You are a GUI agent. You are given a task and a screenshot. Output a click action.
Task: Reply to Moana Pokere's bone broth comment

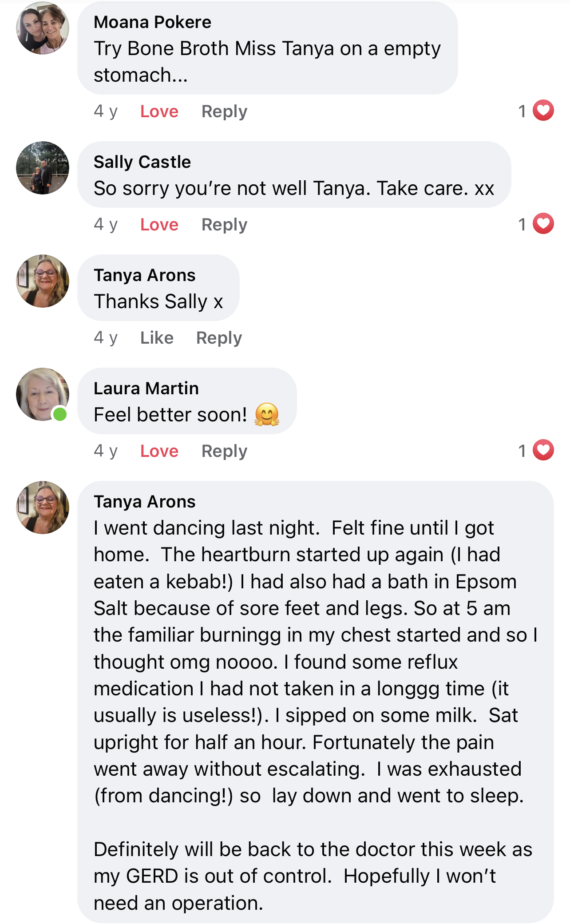pyautogui.click(x=224, y=112)
